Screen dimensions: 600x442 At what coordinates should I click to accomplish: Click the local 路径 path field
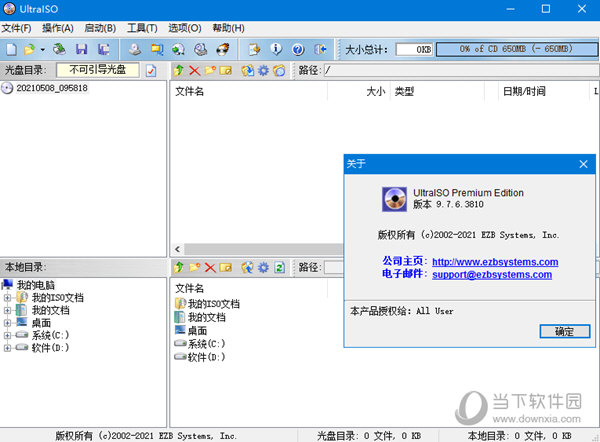click(x=334, y=267)
